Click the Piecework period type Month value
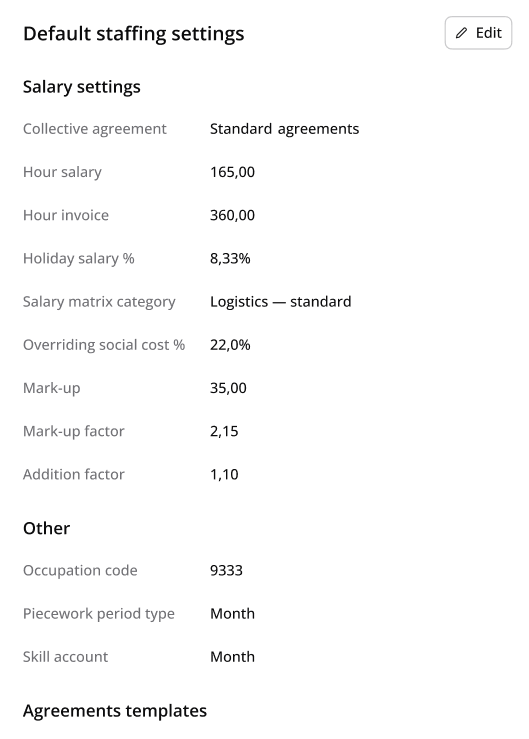The height and width of the screenshot is (739, 529). 232,614
